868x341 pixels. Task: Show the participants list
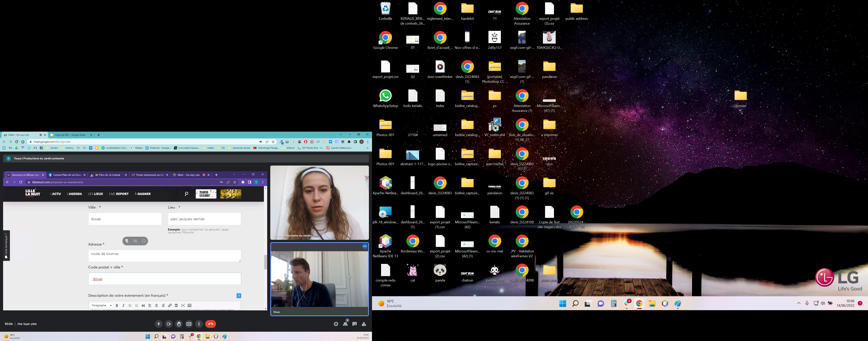point(345,324)
